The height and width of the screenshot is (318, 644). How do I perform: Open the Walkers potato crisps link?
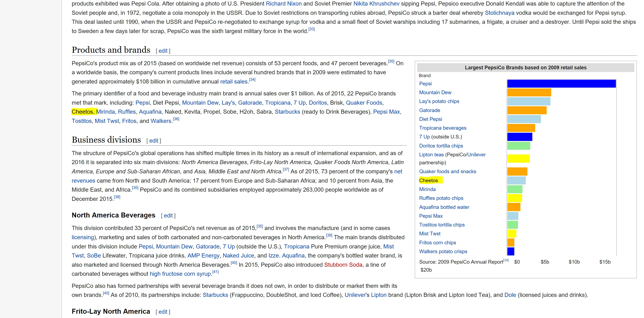pyautogui.click(x=443, y=251)
